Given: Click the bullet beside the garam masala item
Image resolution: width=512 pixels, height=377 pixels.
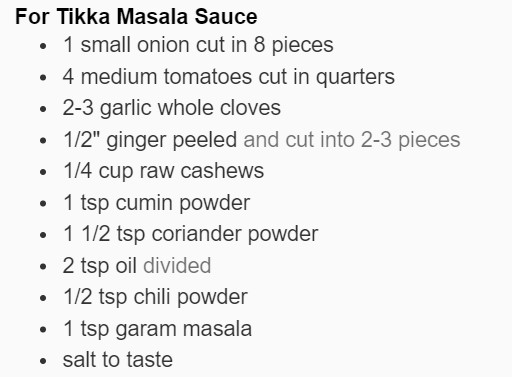Looking at the screenshot, I should coord(43,330).
